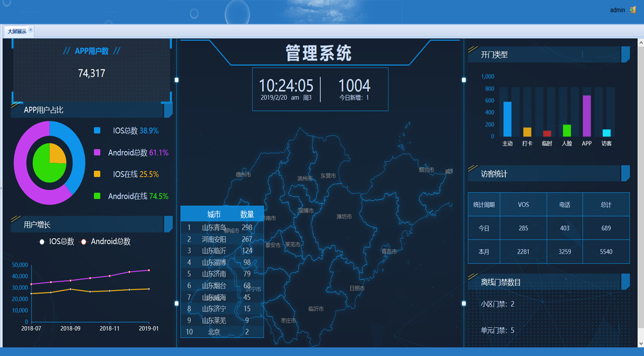Toggle the Android总数 pie legend swatch
Image resolution: width=644 pixels, height=356 pixels.
point(97,152)
